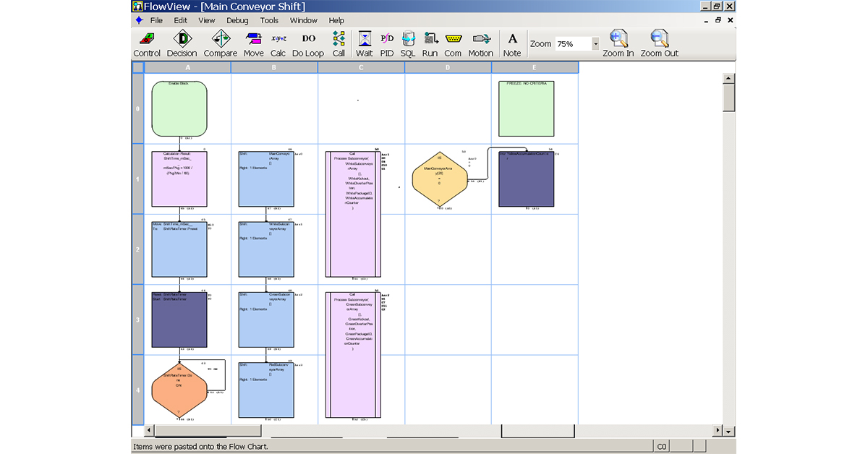The width and height of the screenshot is (868, 454).
Task: Select the Wait hourglass tool
Action: (365, 43)
